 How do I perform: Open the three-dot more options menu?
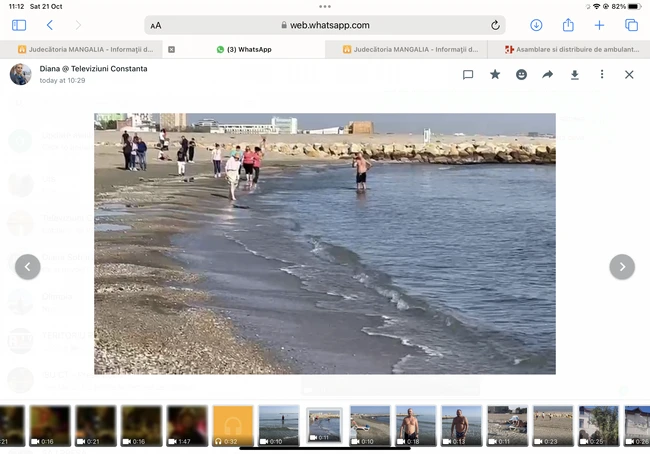point(602,74)
